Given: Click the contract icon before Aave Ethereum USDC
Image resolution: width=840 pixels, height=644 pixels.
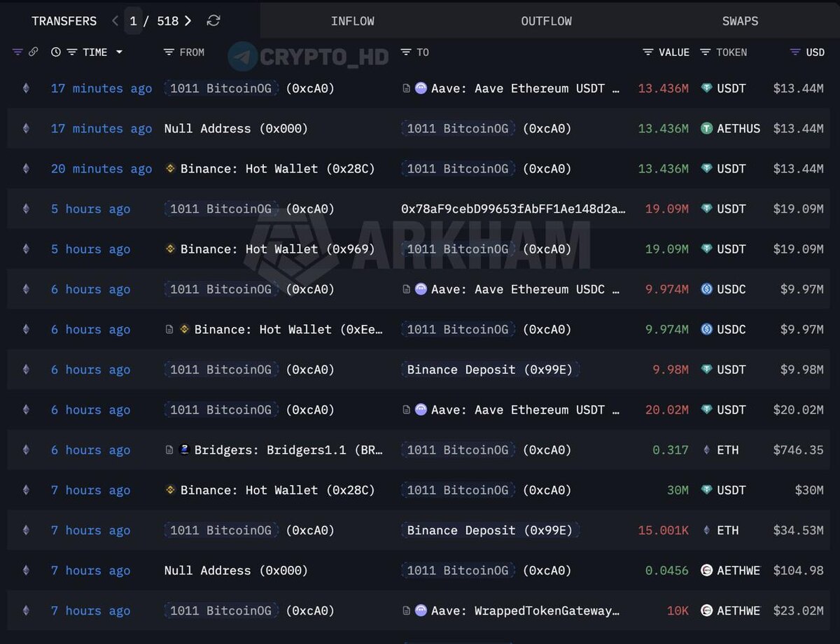Looking at the screenshot, I should pyautogui.click(x=406, y=289).
